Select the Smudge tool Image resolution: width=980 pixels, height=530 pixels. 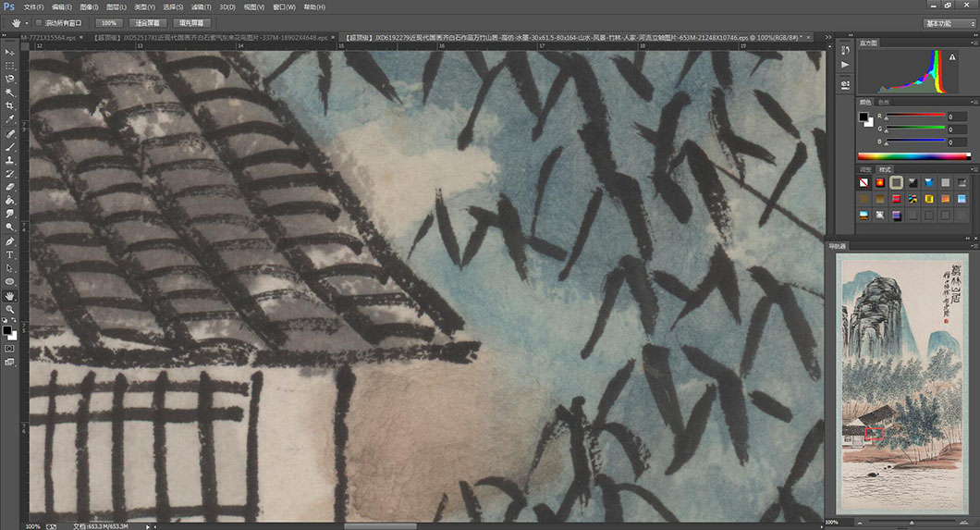pyautogui.click(x=9, y=214)
